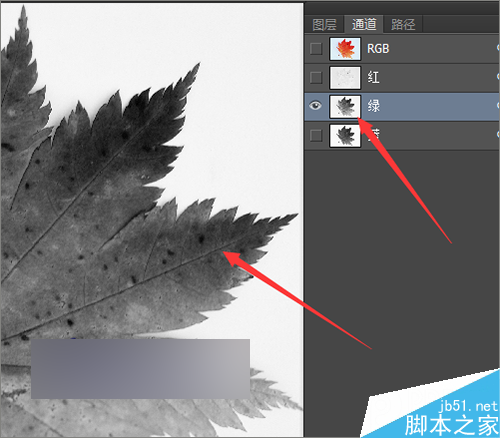Click the 红 channel thumbnail
Image resolution: width=500 pixels, height=438 pixels.
[345, 78]
